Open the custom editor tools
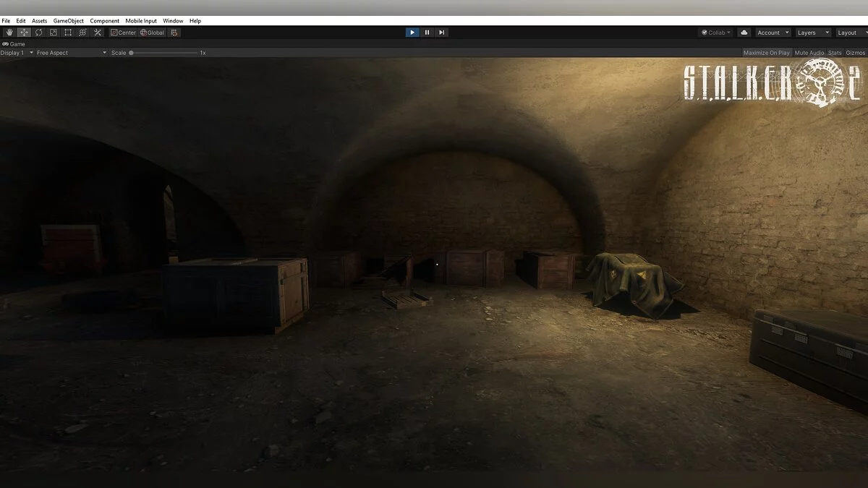 (98, 33)
